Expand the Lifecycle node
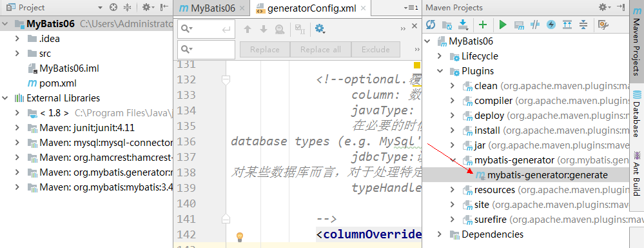Screen dimensions: 644x248 (x=440, y=56)
